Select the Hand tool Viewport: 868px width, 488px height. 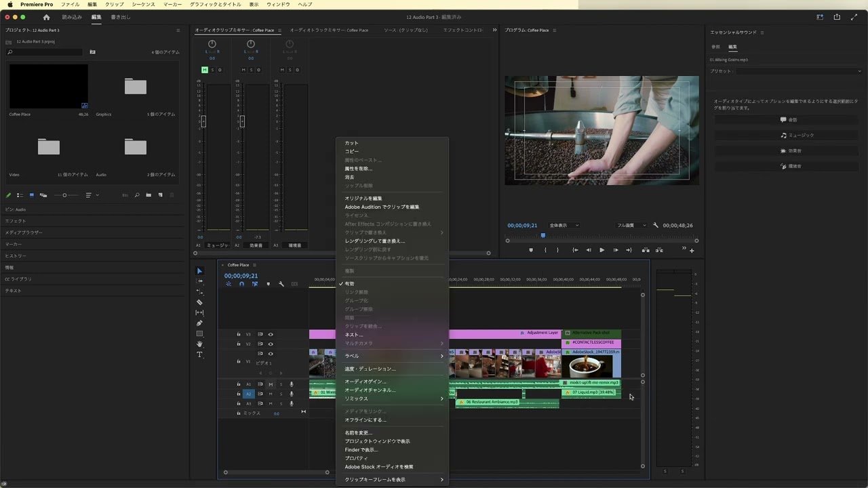tap(199, 344)
